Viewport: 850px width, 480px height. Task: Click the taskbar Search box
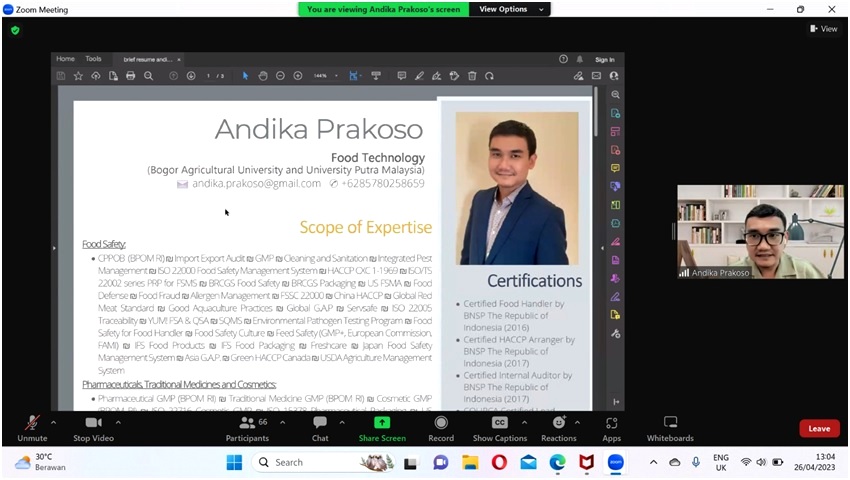point(323,463)
